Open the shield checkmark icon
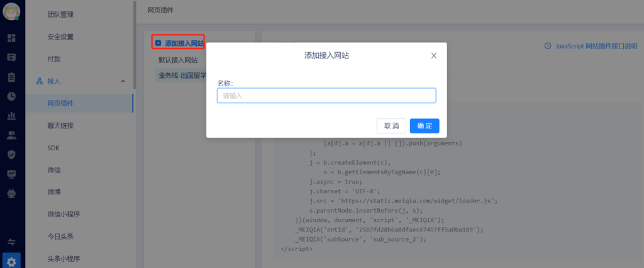 point(11,155)
